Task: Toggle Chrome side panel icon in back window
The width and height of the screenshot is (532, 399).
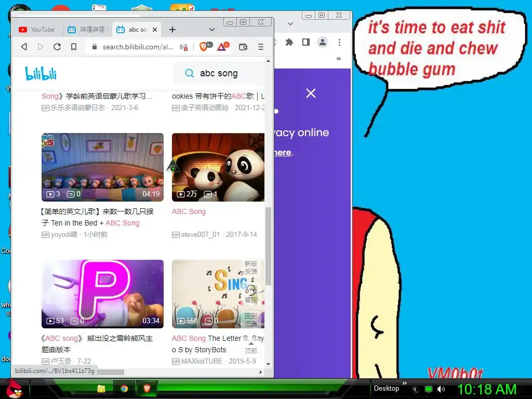Action: click(x=305, y=42)
